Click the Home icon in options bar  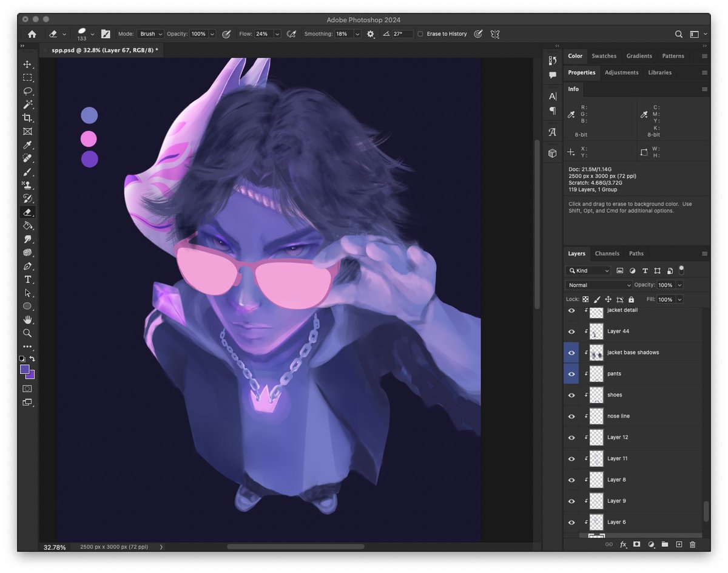point(32,34)
